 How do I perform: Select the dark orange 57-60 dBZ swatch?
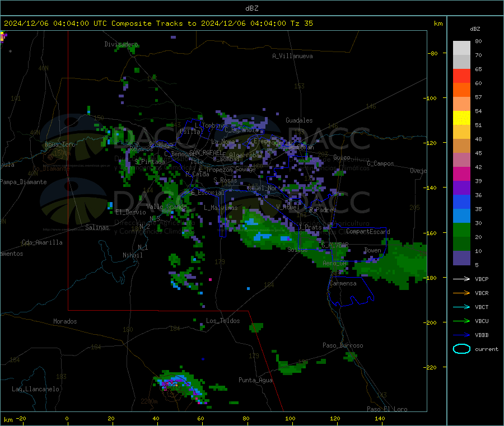461,90
